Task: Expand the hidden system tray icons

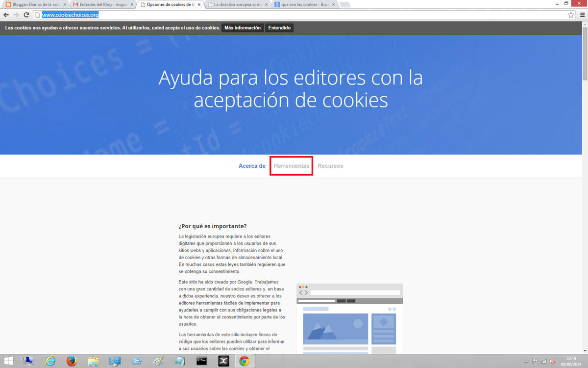Action: tap(527, 361)
